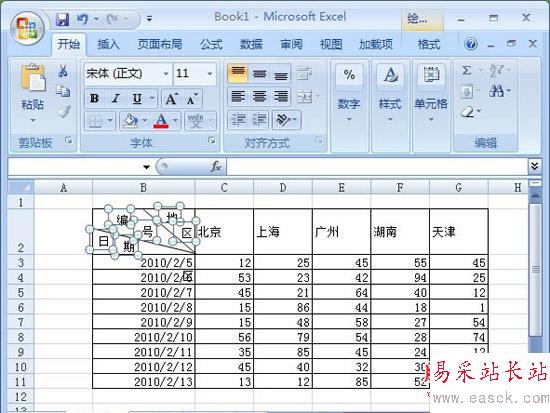The image size is (550, 413).
Task: Decrease indent in alignment group
Action: (x=238, y=120)
